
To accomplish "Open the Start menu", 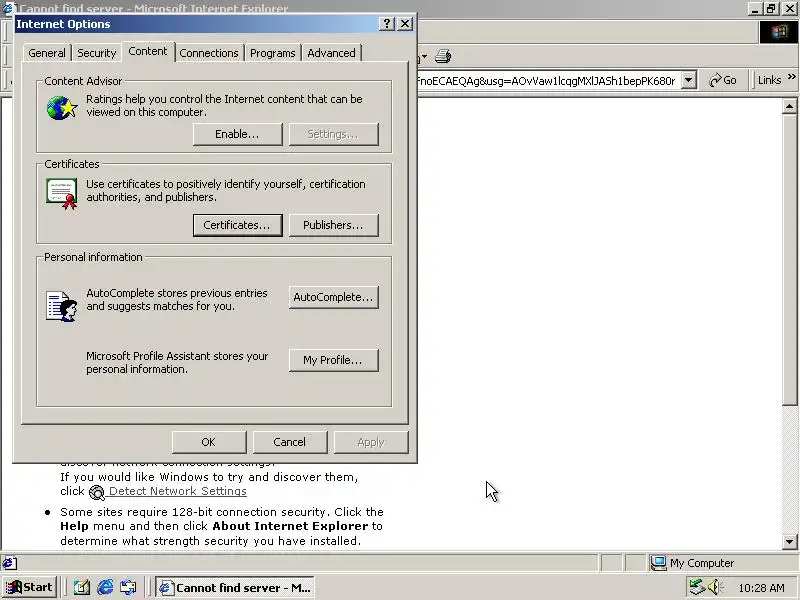I will click(30, 587).
